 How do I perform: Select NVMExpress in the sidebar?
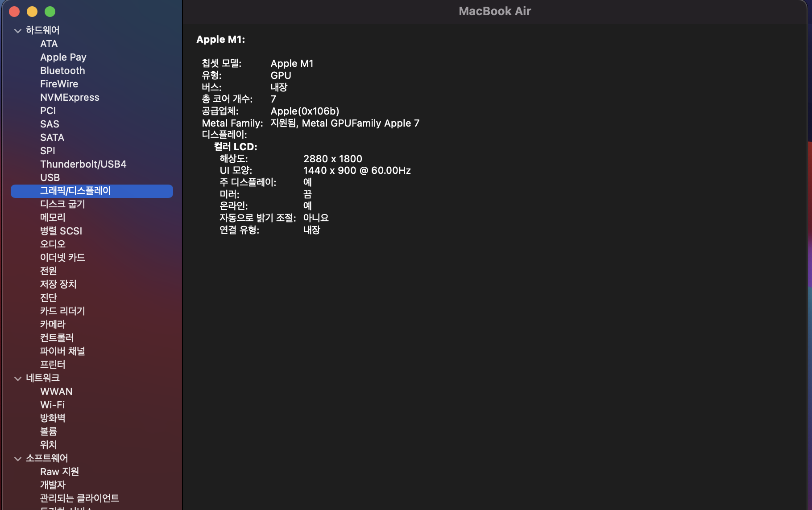tap(70, 97)
